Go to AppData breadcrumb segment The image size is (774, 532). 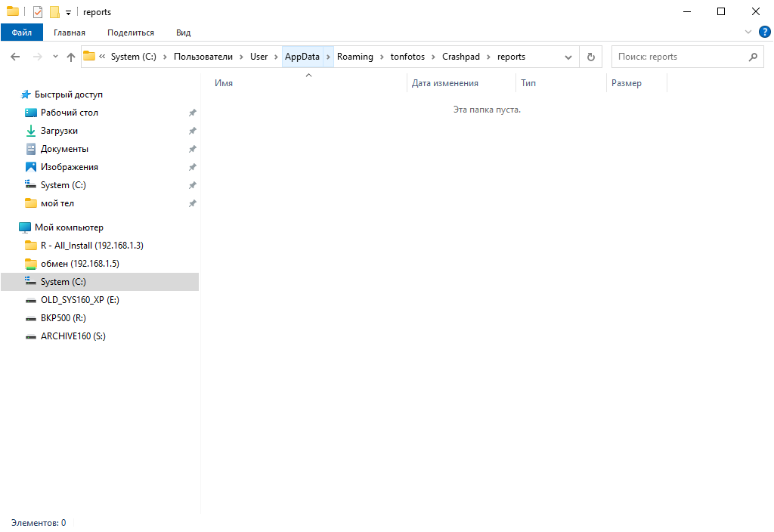point(302,57)
